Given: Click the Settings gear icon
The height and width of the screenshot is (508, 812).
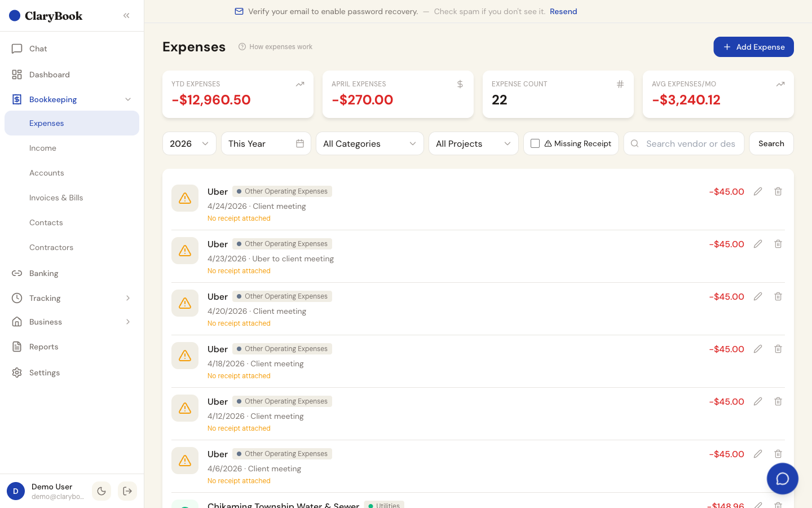Looking at the screenshot, I should [17, 373].
